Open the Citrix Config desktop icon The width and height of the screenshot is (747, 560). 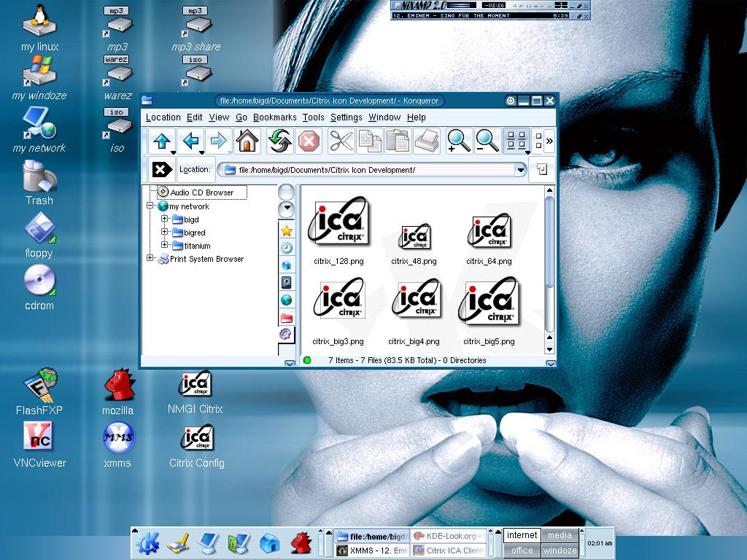click(197, 446)
